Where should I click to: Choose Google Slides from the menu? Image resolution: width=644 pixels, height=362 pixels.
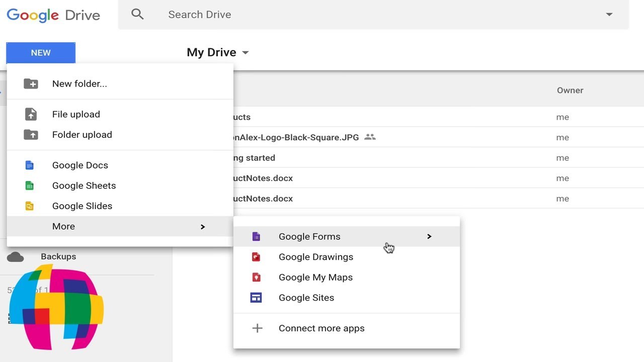pos(82,206)
